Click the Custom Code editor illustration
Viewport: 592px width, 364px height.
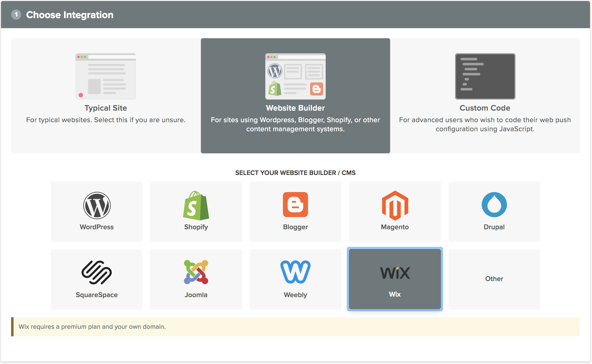tap(485, 76)
